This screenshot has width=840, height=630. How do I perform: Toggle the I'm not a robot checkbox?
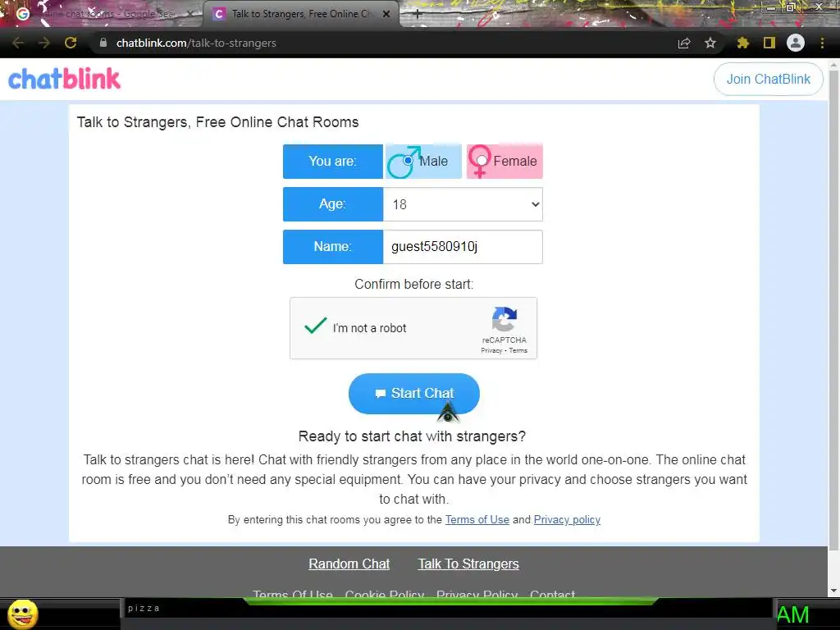pos(315,325)
